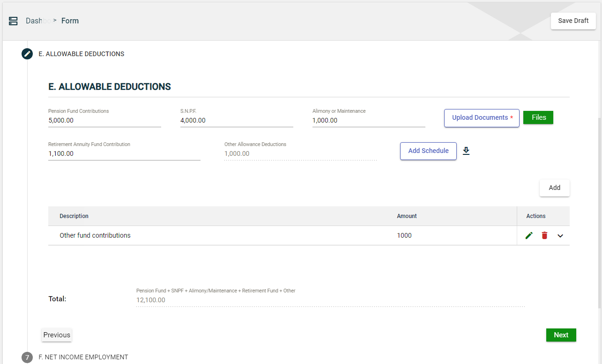This screenshot has width=602, height=364.
Task: Expand the Other fund contributions row details
Action: 560,236
